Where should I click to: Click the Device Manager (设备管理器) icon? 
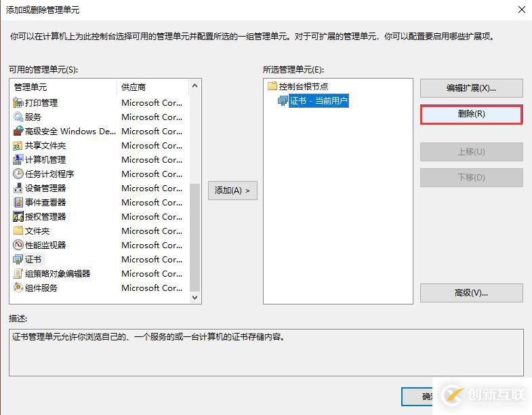click(18, 188)
